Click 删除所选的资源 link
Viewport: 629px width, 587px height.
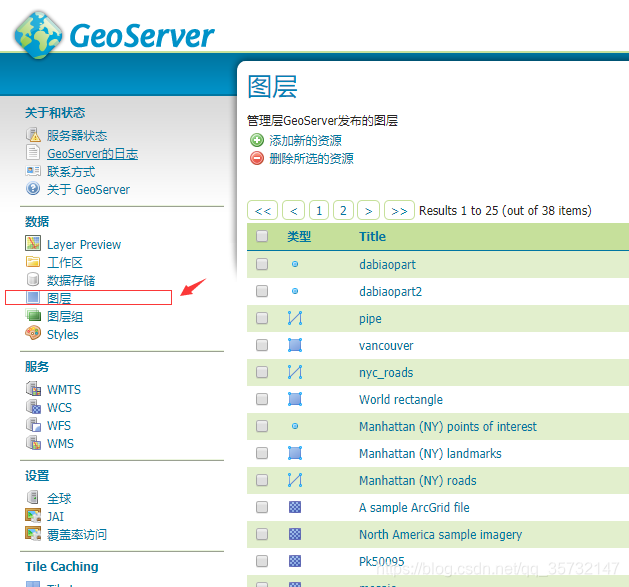(x=311, y=158)
